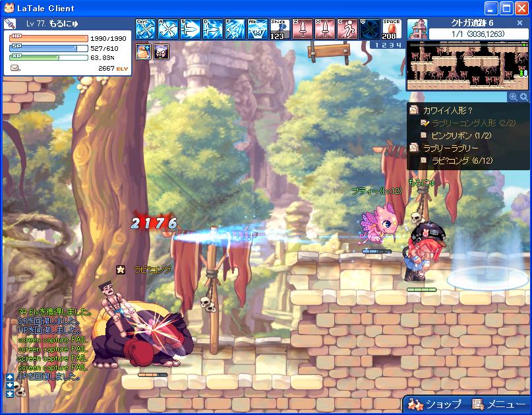Switch to quick slot page 1

coord(378,45)
